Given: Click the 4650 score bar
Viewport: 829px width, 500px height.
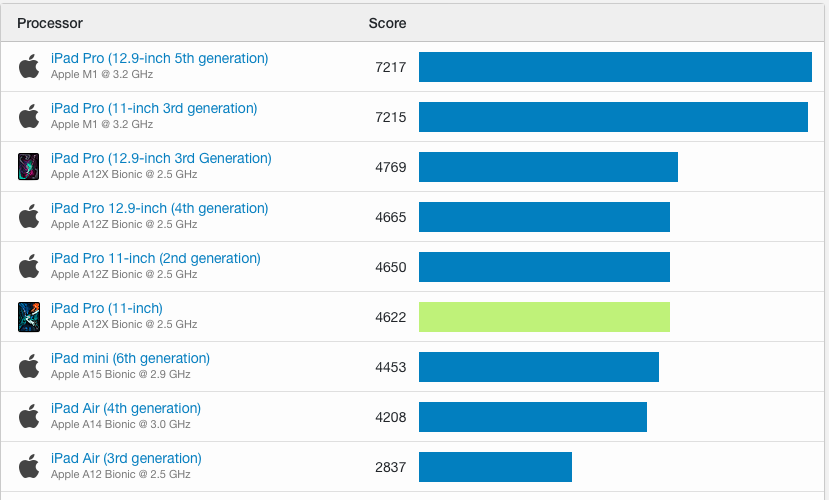Looking at the screenshot, I should point(545,267).
